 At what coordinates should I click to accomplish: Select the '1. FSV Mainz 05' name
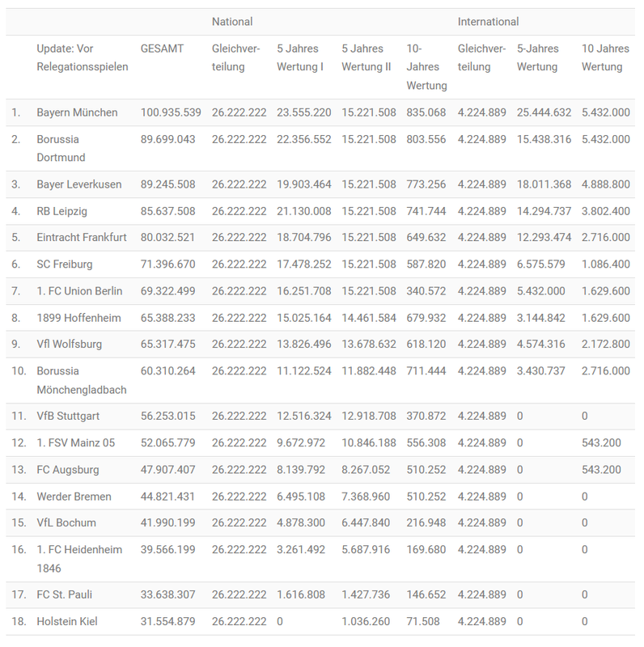point(76,442)
